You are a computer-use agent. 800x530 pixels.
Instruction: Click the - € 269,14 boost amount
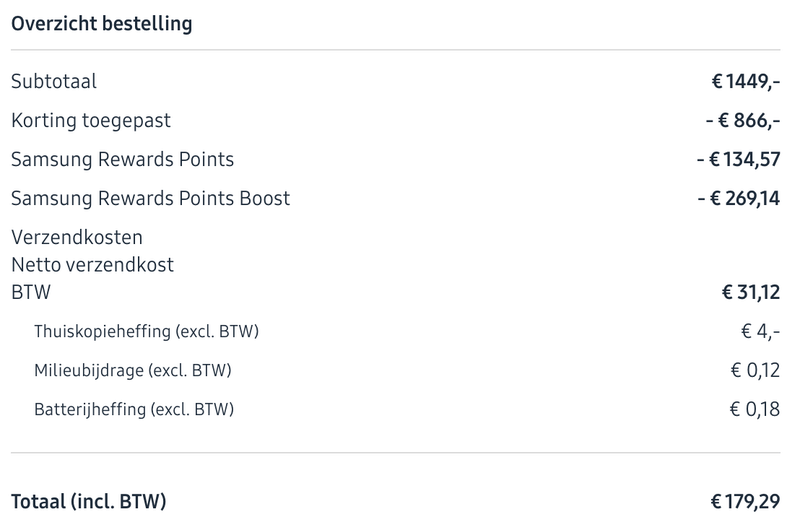[x=738, y=198]
